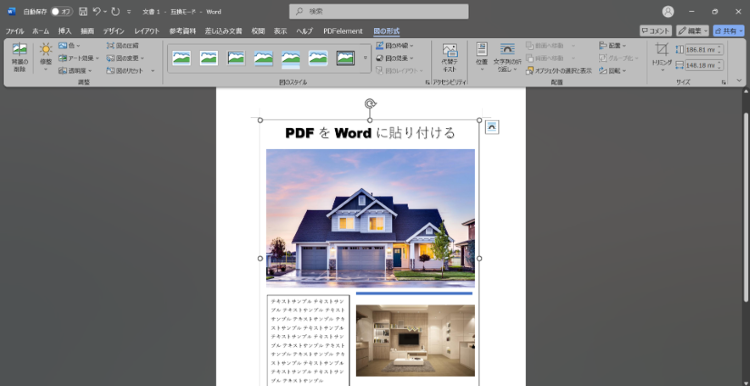Screen dimensions: 750x386
Task: Open the アート効果 (Artistic Effects) menu
Action: (78, 58)
